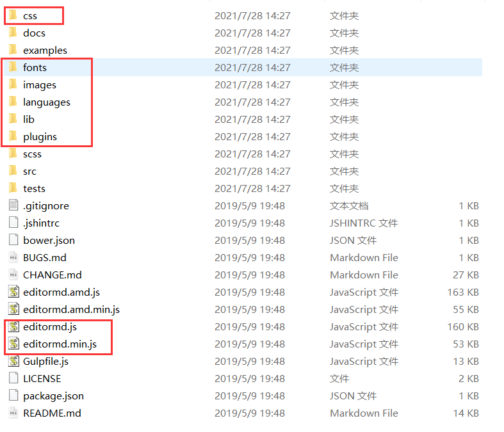Click the plugins folder icon
Screen dimensions: 504x432
[x=13, y=136]
